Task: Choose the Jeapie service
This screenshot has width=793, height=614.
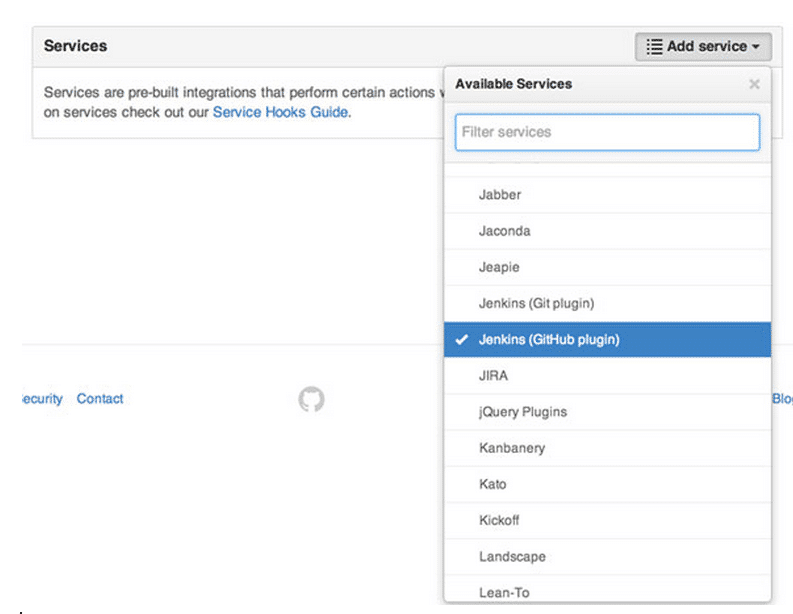Action: pyautogui.click(x=607, y=267)
